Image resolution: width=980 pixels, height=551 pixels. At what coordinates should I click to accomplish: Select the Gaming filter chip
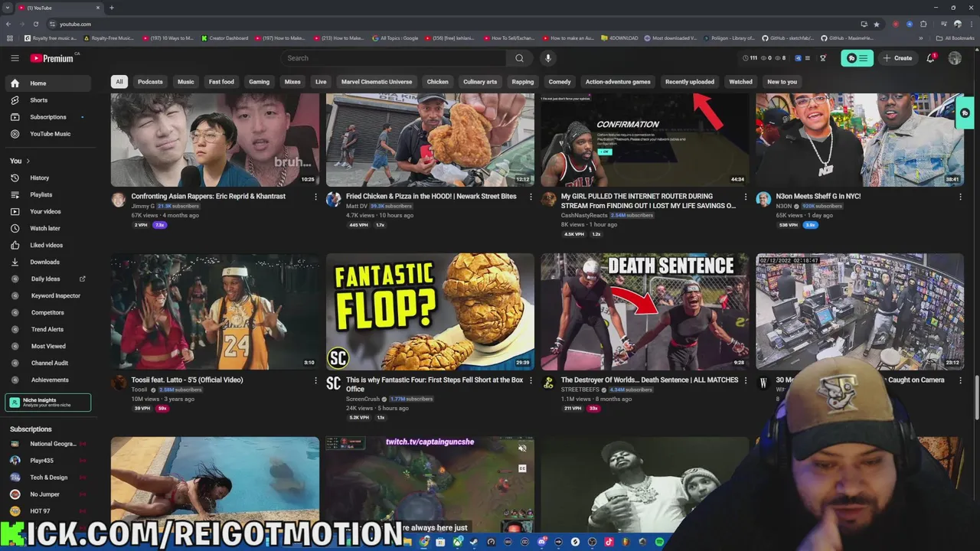(259, 82)
